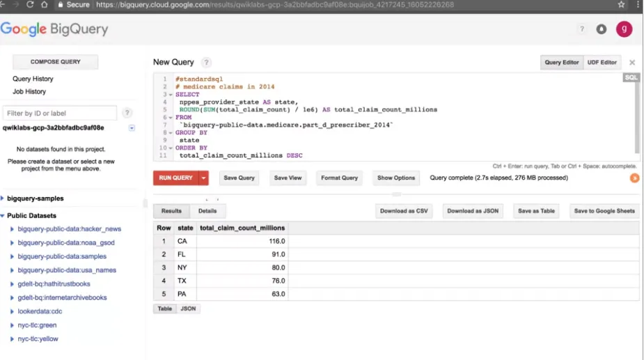The height and width of the screenshot is (360, 644).
Task: Bookmark this page with the star icon
Action: coord(621,4)
